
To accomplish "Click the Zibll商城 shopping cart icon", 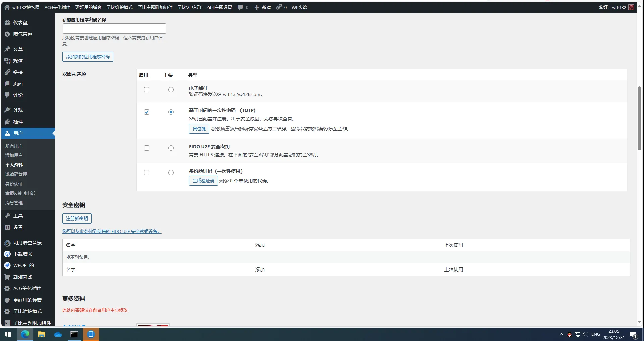I will pyautogui.click(x=7, y=277).
